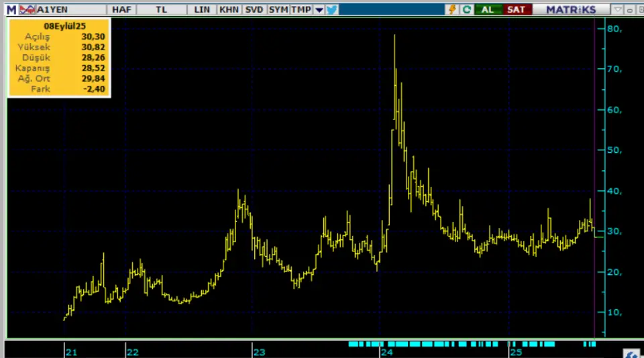Open the HAF period selector

121,9
